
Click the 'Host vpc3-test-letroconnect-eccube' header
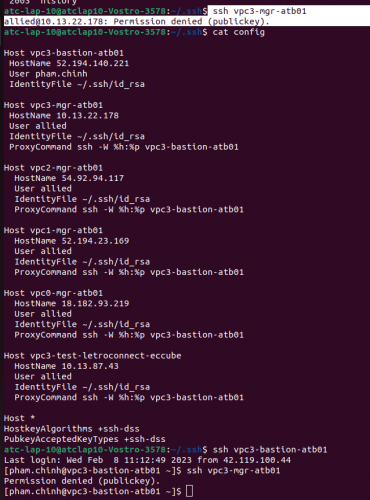click(x=93, y=356)
